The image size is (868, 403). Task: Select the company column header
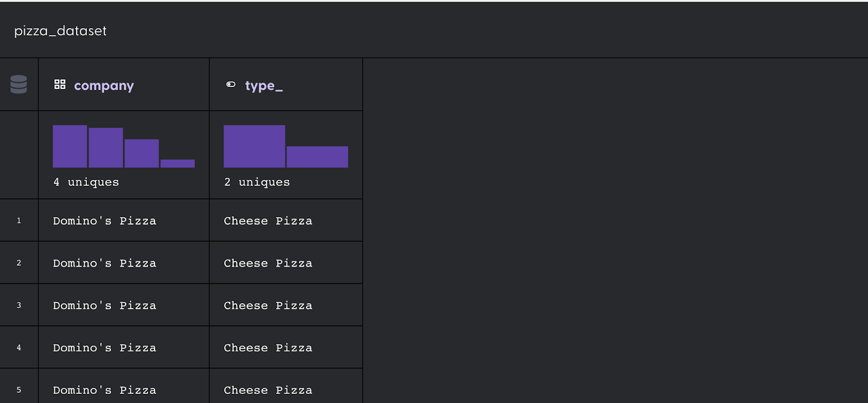[124, 85]
